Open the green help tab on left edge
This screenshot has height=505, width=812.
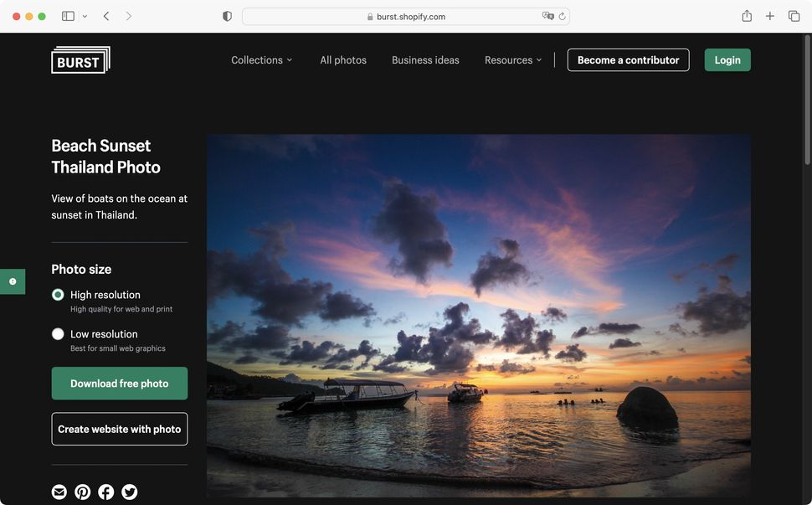12,281
